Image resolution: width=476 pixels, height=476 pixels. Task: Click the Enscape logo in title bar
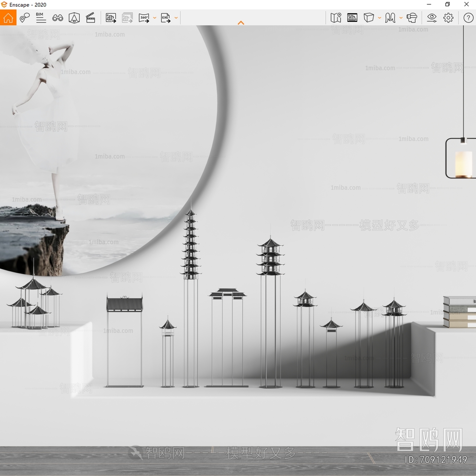click(x=4, y=4)
